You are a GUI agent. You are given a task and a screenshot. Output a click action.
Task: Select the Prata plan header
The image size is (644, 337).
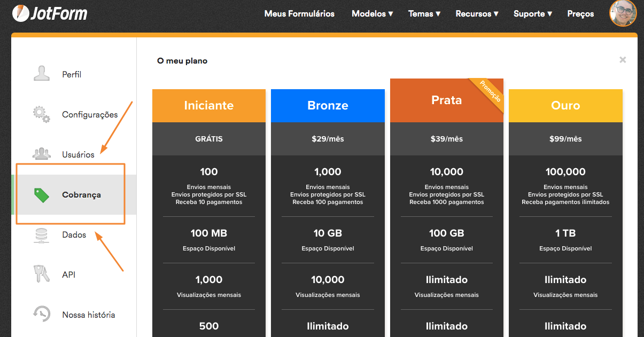tap(447, 100)
